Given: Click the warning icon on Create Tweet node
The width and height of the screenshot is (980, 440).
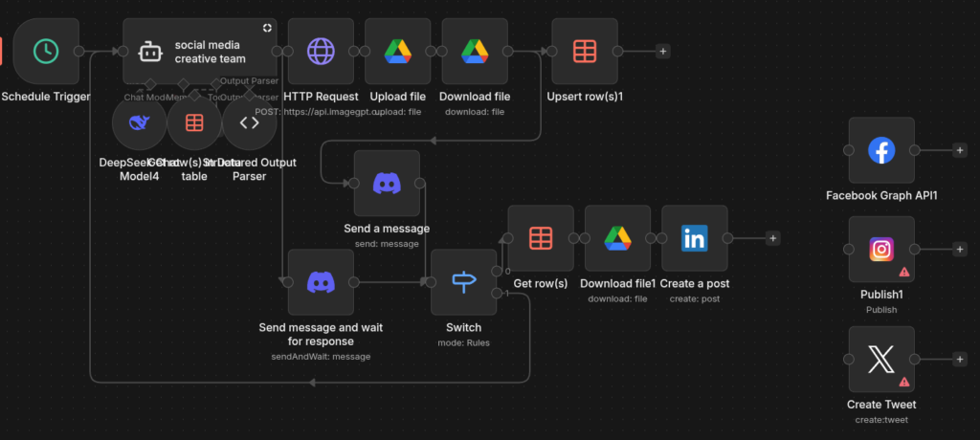Looking at the screenshot, I should [903, 382].
